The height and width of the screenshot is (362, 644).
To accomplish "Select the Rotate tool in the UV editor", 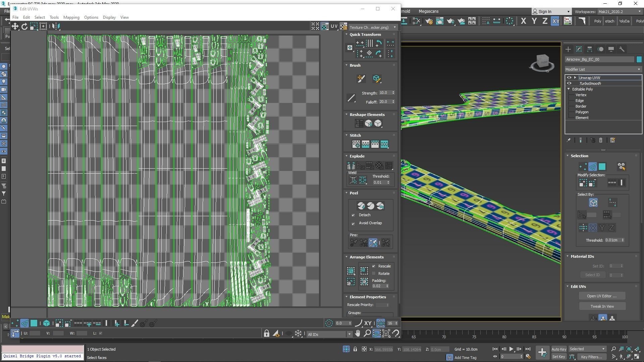I will (24, 26).
